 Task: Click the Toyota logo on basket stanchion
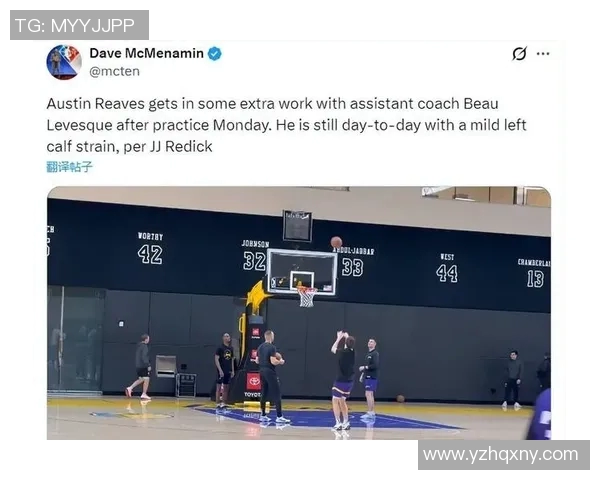254,381
